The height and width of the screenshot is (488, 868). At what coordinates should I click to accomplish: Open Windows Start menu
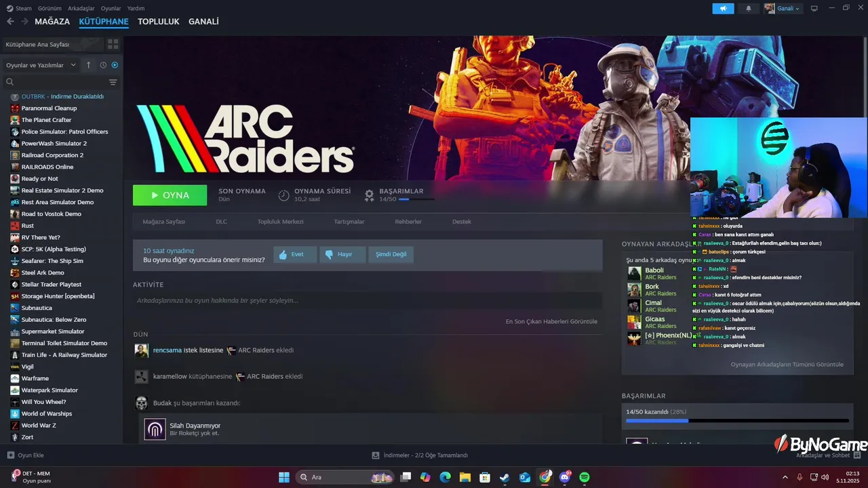(x=284, y=477)
